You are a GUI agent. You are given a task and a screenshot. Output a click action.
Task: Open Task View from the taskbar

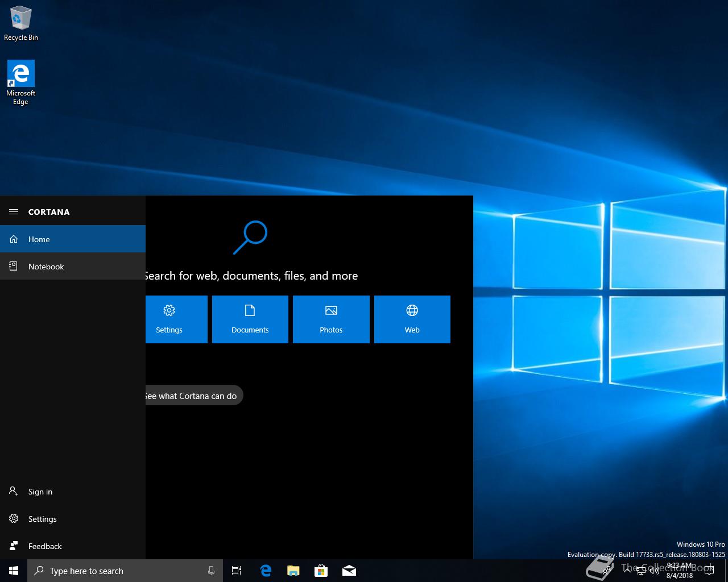pos(237,571)
